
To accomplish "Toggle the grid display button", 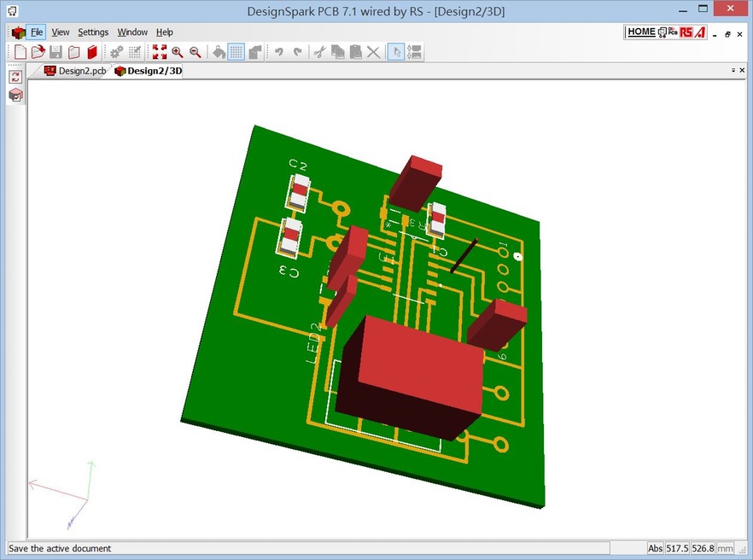I will point(236,52).
